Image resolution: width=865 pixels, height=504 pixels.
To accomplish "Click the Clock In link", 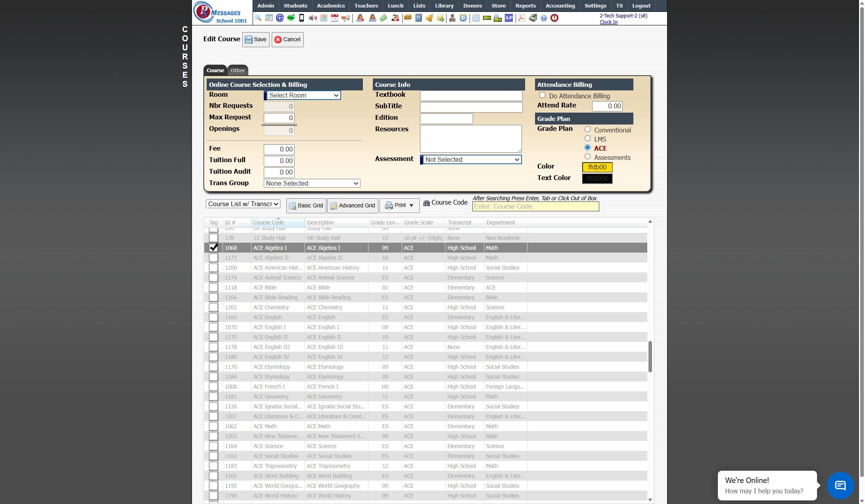I will [608, 22].
